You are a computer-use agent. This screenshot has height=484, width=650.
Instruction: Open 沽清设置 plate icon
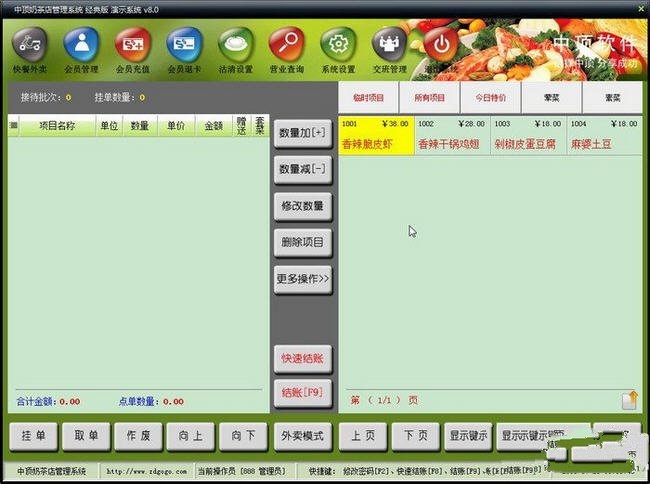tap(235, 45)
